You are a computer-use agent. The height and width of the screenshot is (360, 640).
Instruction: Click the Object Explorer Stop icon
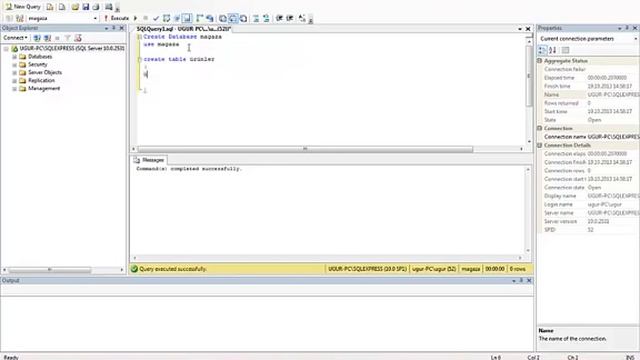click(x=58, y=38)
